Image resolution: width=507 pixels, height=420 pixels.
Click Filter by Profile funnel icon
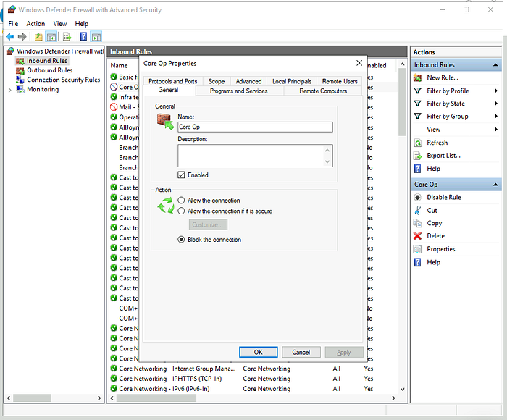click(x=417, y=91)
